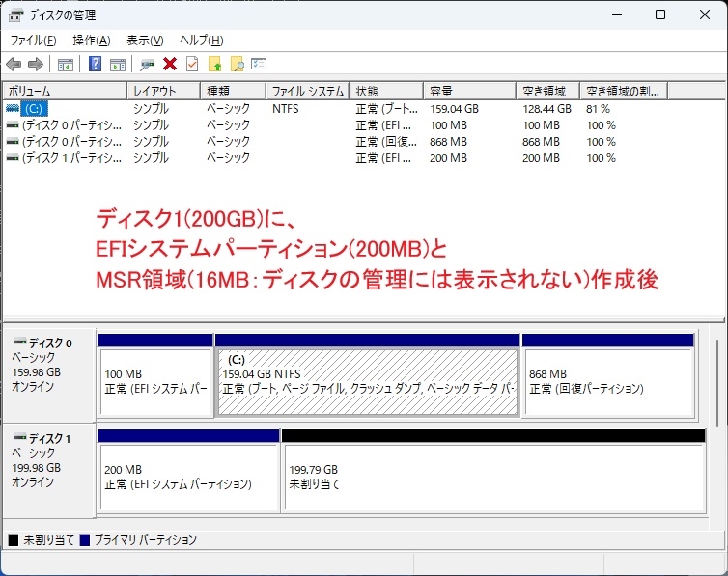
Task: Toggle the console tree pane icon
Action: [x=66, y=64]
